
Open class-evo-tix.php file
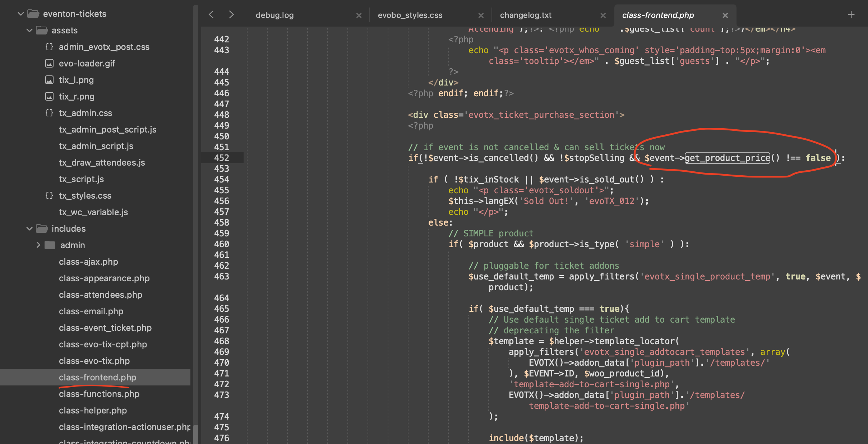94,361
